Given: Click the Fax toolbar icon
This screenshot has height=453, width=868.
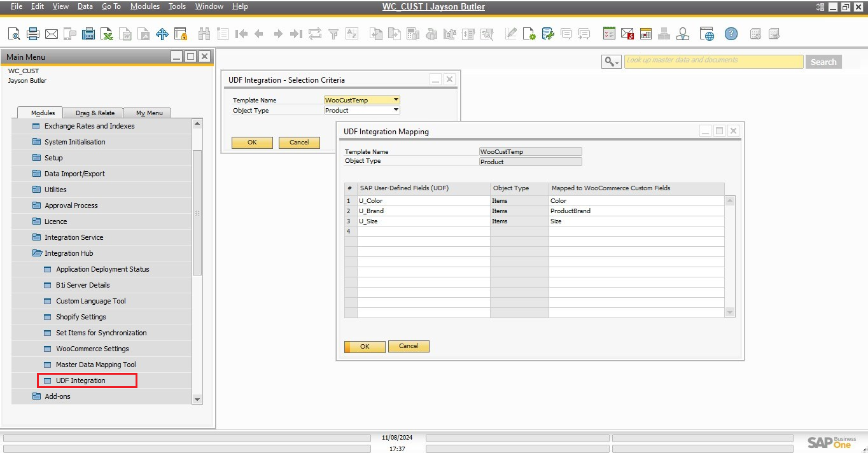Looking at the screenshot, I should [x=88, y=34].
